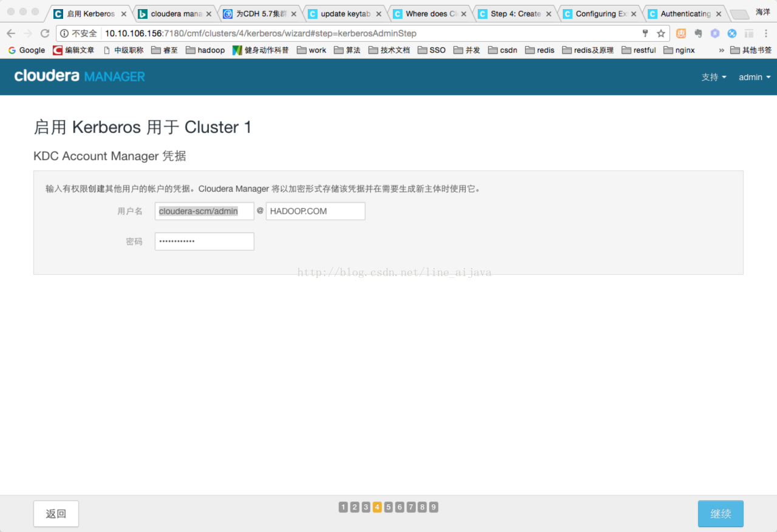Click the saved password key icon

coord(645,33)
